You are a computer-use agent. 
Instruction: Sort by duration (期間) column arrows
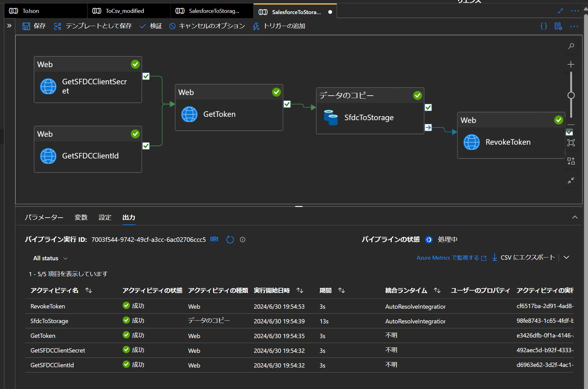[342, 290]
